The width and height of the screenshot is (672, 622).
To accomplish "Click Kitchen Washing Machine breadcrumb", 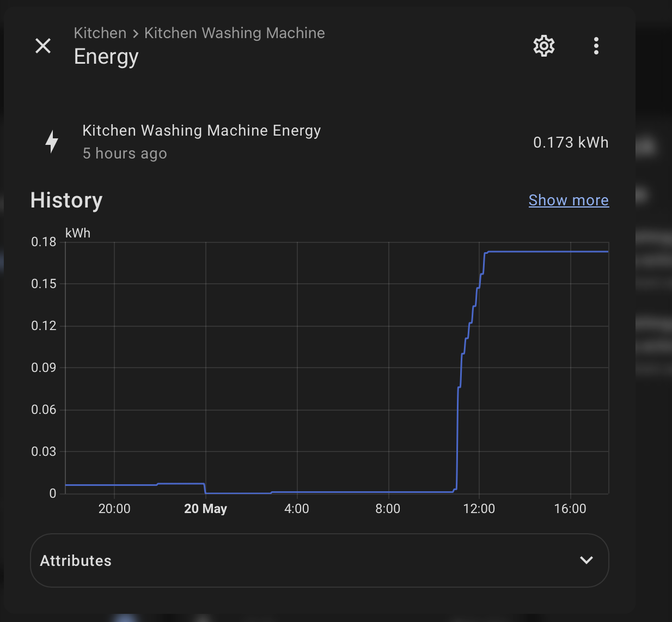I will click(235, 33).
